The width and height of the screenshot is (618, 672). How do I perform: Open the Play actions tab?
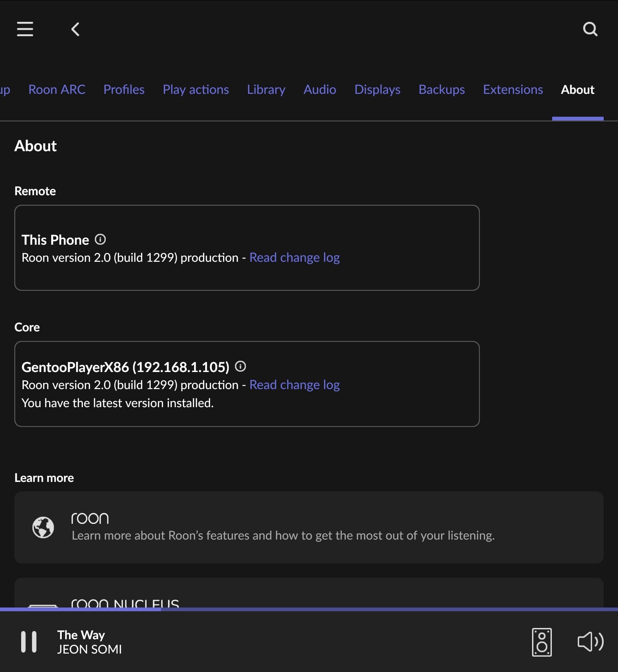(196, 89)
